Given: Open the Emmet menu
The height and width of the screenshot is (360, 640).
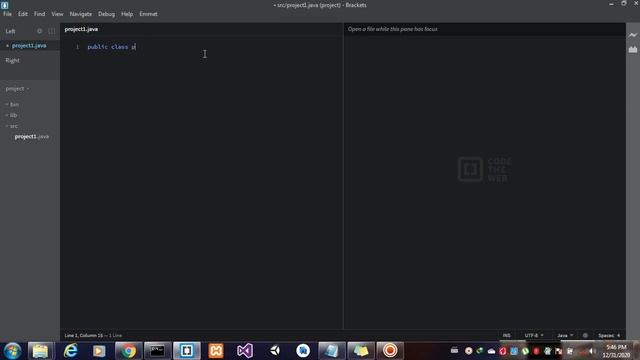Looking at the screenshot, I should pyautogui.click(x=148, y=14).
